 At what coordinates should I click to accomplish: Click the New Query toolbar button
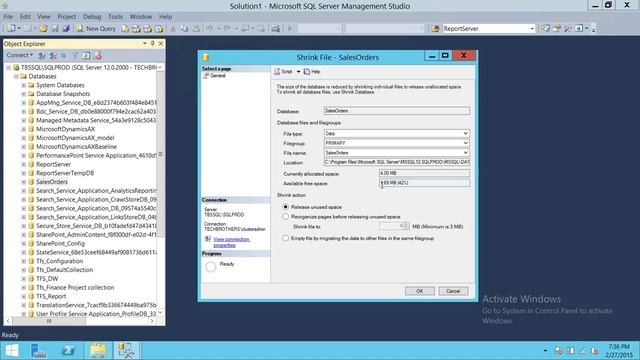tap(96, 29)
